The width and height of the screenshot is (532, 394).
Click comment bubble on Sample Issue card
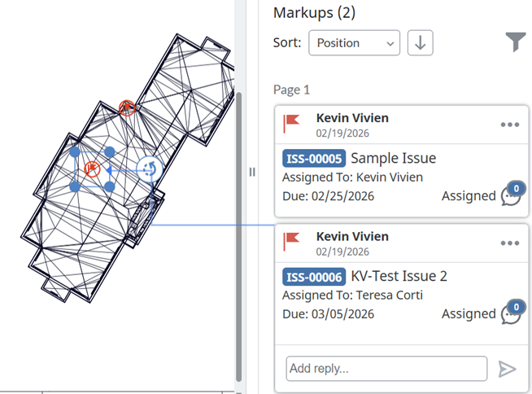click(x=512, y=195)
